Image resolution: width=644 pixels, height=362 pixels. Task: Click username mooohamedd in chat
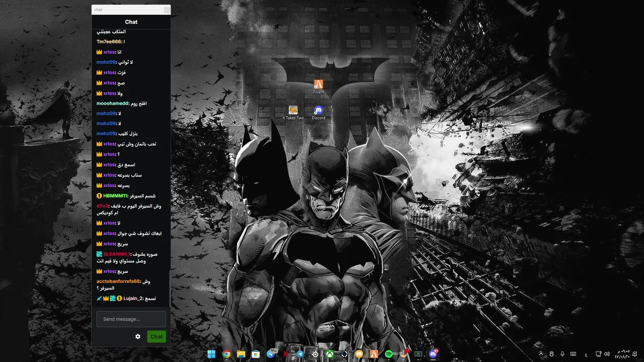[x=113, y=104]
